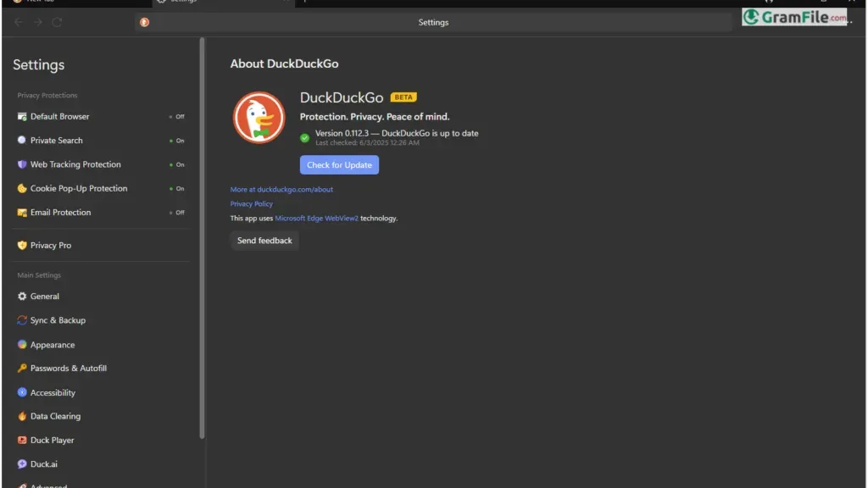Click the Cookie Pop-Up Protection cookie icon
The width and height of the screenshot is (868, 488).
click(21, 188)
